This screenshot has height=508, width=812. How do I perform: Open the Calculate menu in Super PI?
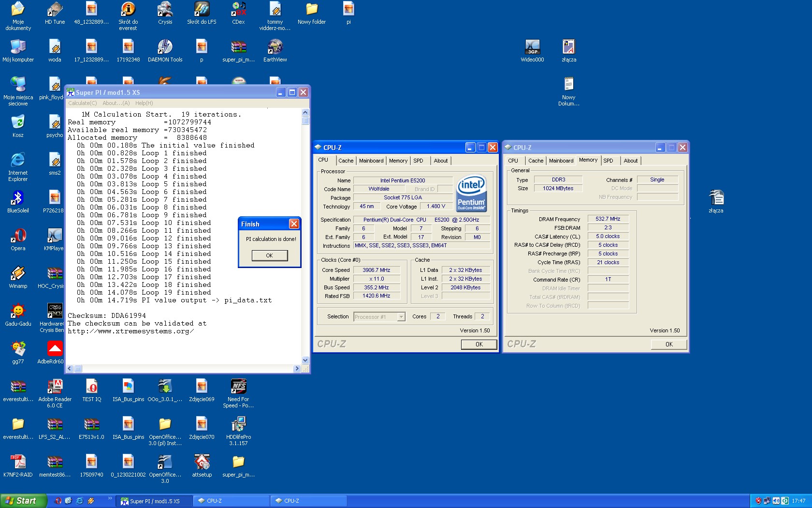tap(82, 103)
